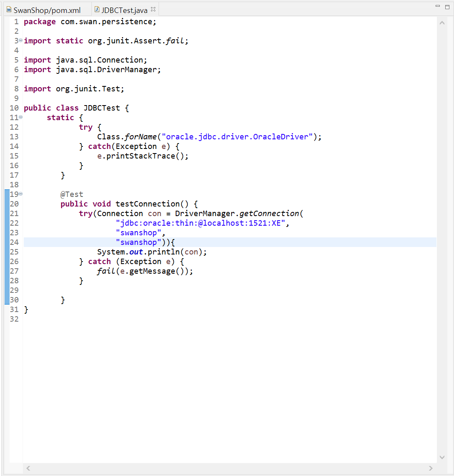
Task: Collapse the testConnection method at line 19
Action: click(x=20, y=194)
